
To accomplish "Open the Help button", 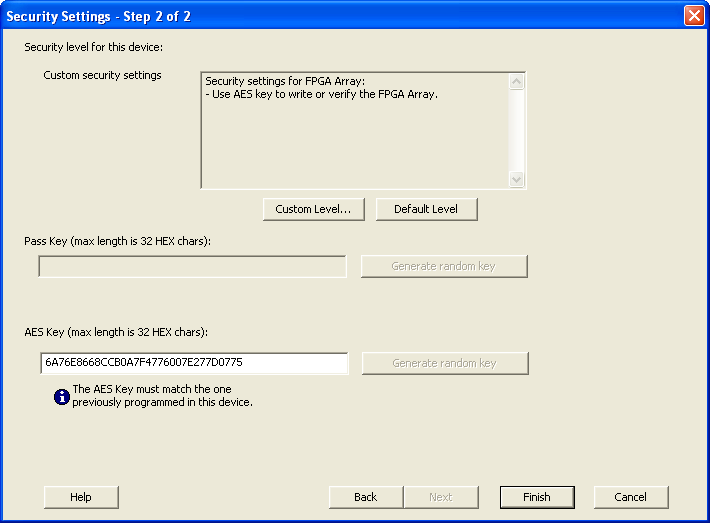I will (81, 497).
